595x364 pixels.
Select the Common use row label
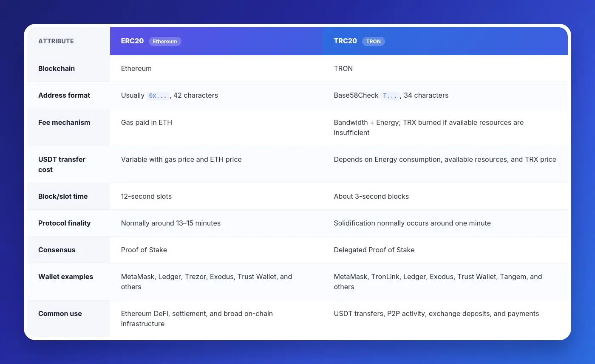pyautogui.click(x=60, y=313)
